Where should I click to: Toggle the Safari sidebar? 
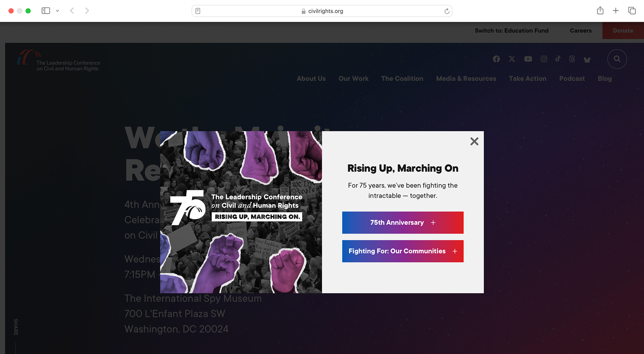[46, 11]
